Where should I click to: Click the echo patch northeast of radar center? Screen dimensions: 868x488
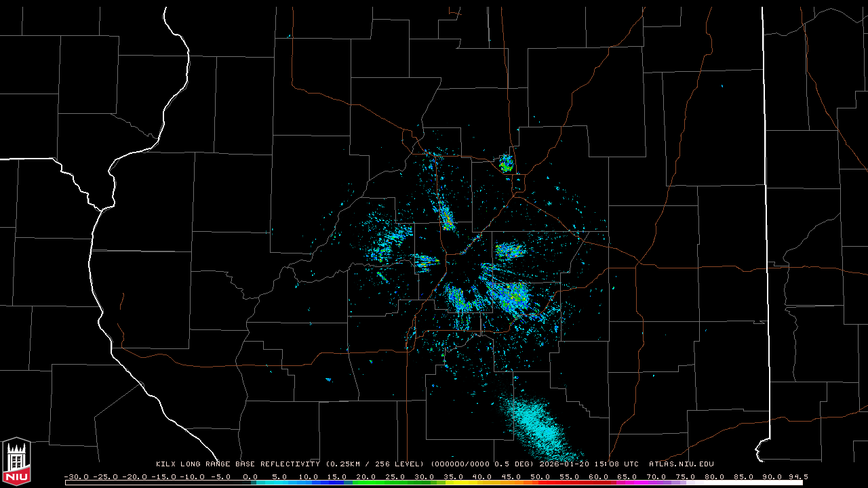[509, 251]
